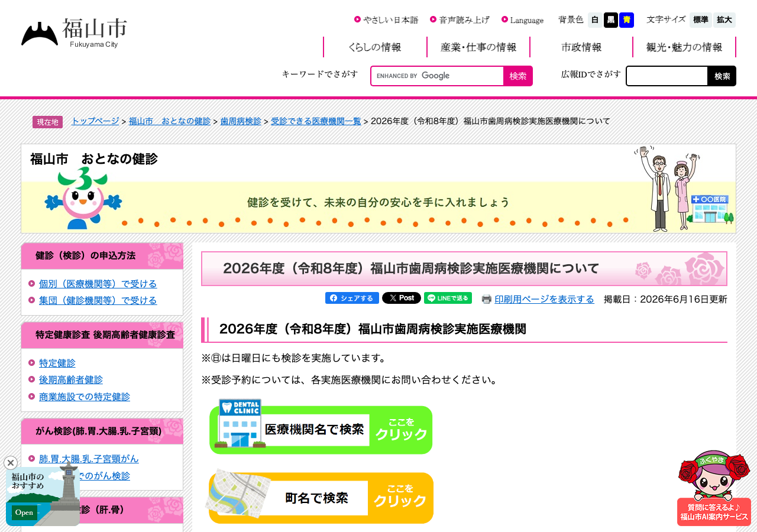The width and height of the screenshot is (757, 532).
Task: Share page with Facebook シェアする button
Action: point(352,298)
